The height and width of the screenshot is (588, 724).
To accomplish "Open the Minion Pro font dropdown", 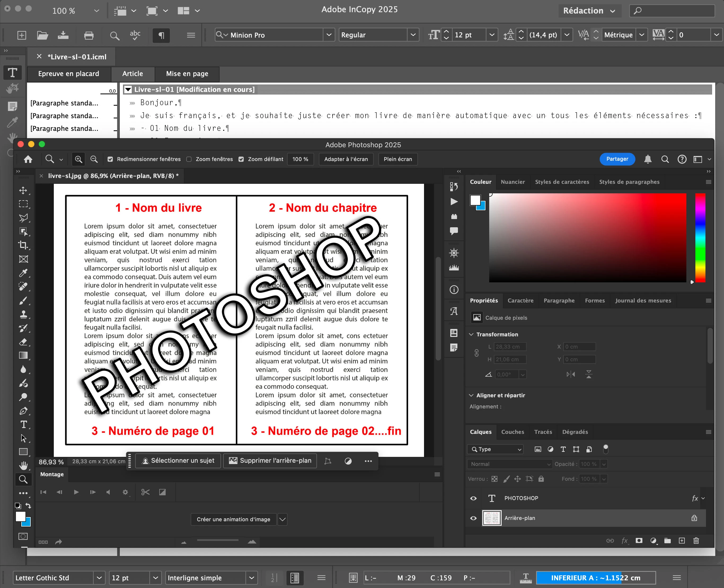I will 328,35.
